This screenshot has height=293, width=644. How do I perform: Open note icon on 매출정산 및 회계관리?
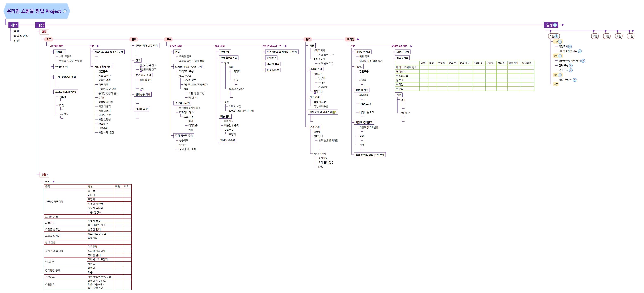tap(334, 112)
